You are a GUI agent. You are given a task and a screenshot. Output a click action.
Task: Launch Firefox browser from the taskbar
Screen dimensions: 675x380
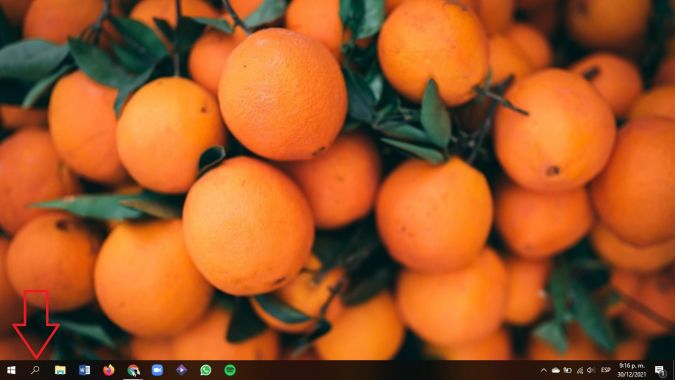pos(109,370)
